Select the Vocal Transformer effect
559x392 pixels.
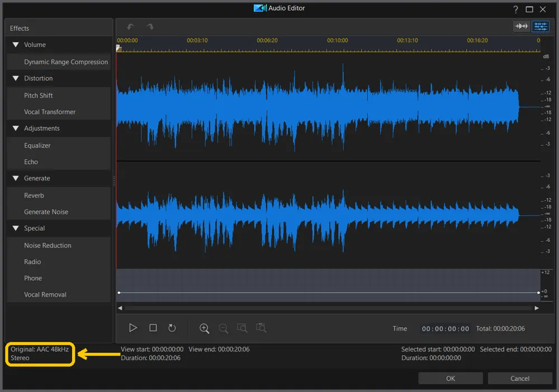tap(59, 112)
